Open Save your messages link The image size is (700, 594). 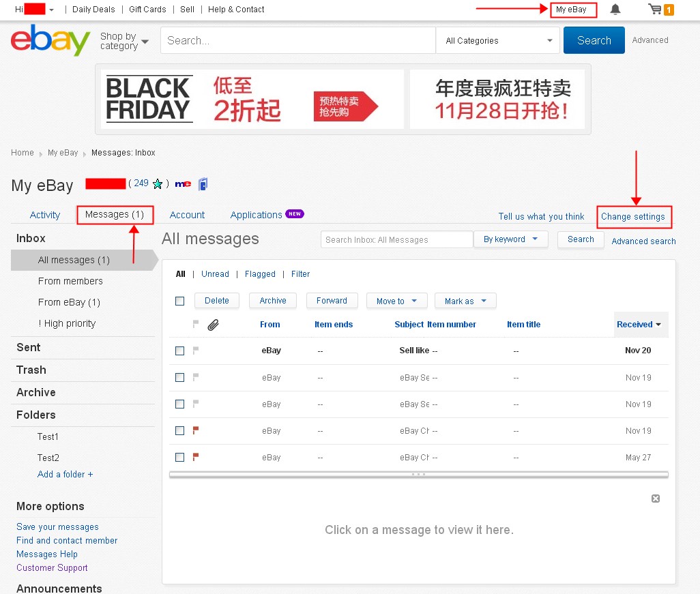point(57,527)
